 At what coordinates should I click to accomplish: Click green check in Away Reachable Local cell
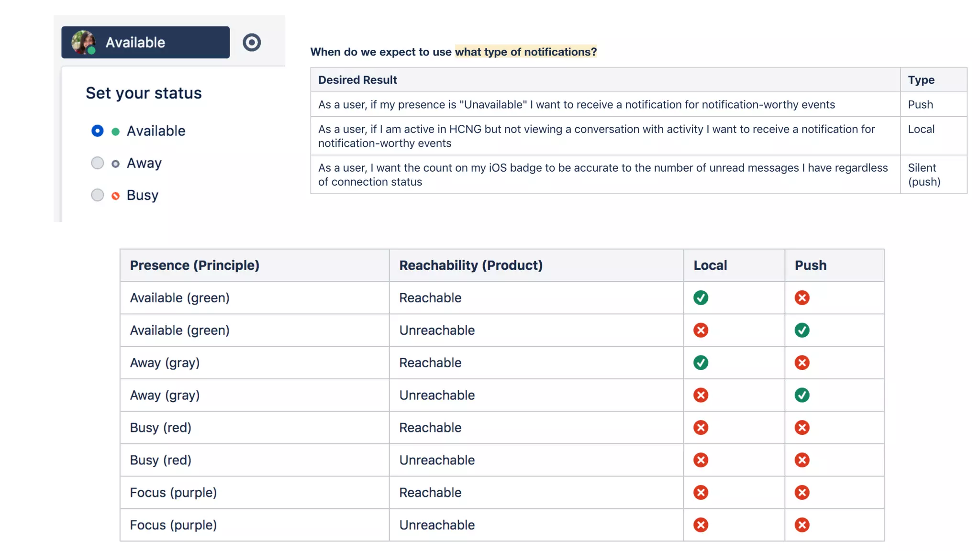tap(701, 363)
